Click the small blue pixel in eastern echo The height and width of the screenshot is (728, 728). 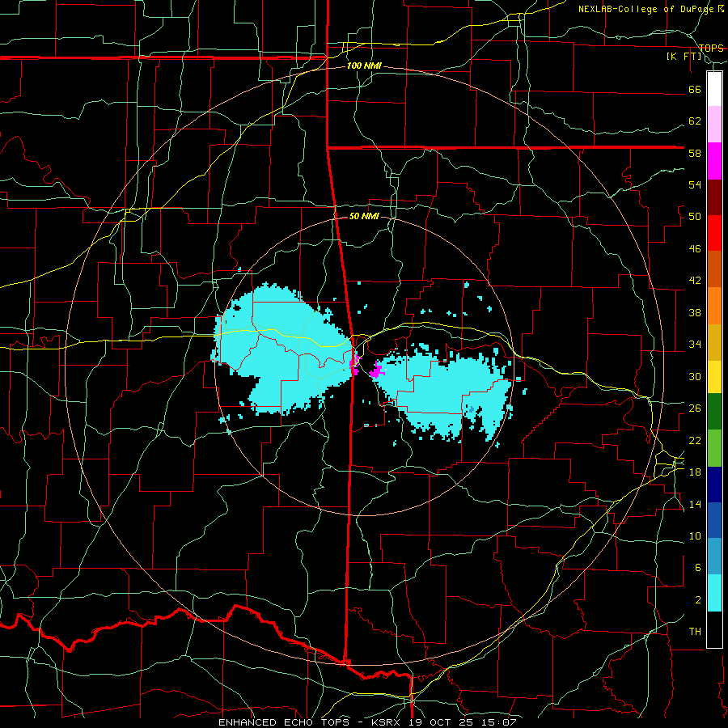472,409
